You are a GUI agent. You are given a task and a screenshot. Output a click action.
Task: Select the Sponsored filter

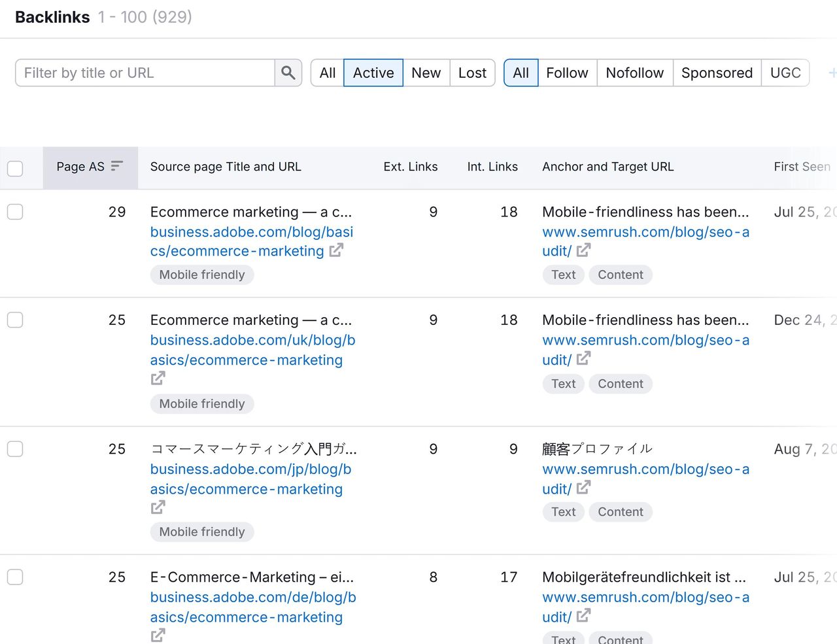tap(717, 73)
